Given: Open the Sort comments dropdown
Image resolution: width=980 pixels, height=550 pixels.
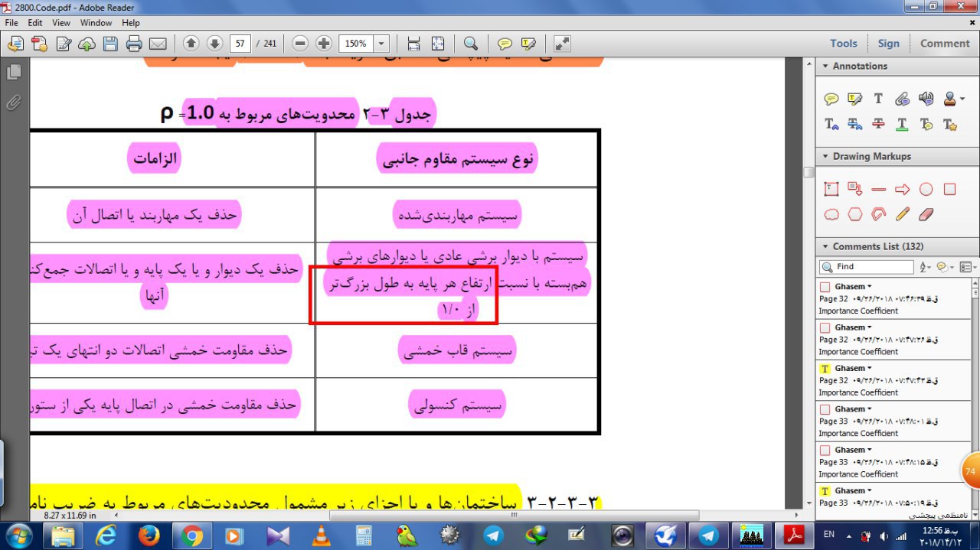Looking at the screenshot, I should point(925,267).
